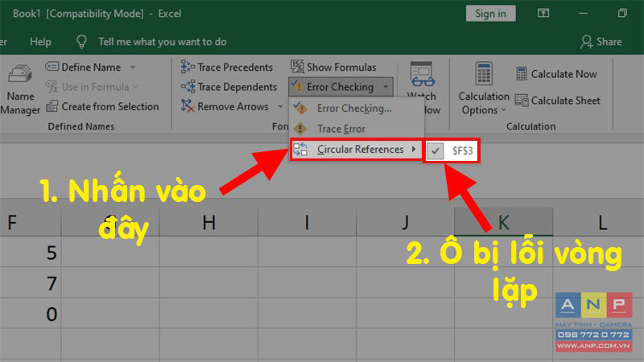Screen dimensions: 644x362
Task: Click the Show Formulas label
Action: click(x=341, y=68)
